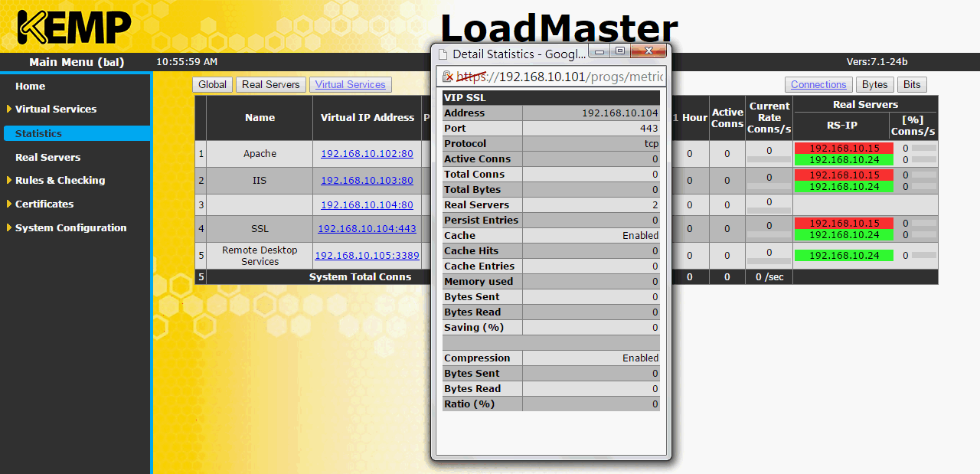980x474 pixels.
Task: Click the "Virtual IP Address" column header
Action: [x=367, y=118]
